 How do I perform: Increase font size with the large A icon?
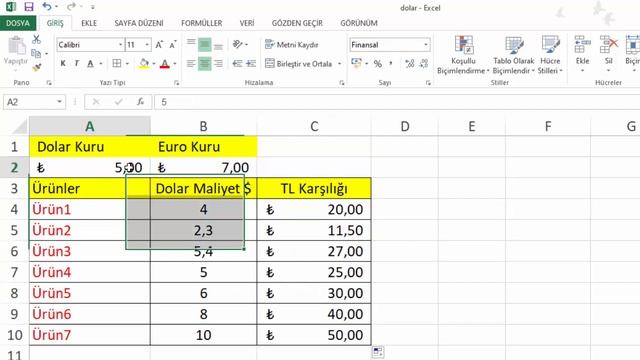pos(159,44)
